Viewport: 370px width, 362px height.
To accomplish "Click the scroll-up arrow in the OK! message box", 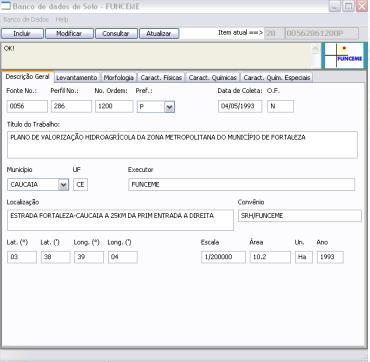I will [315, 48].
